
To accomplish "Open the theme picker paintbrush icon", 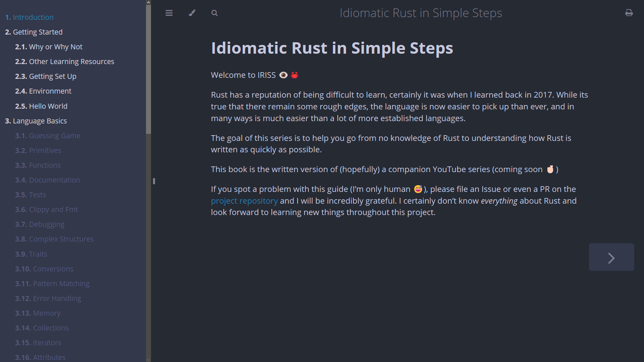I will 192,13.
